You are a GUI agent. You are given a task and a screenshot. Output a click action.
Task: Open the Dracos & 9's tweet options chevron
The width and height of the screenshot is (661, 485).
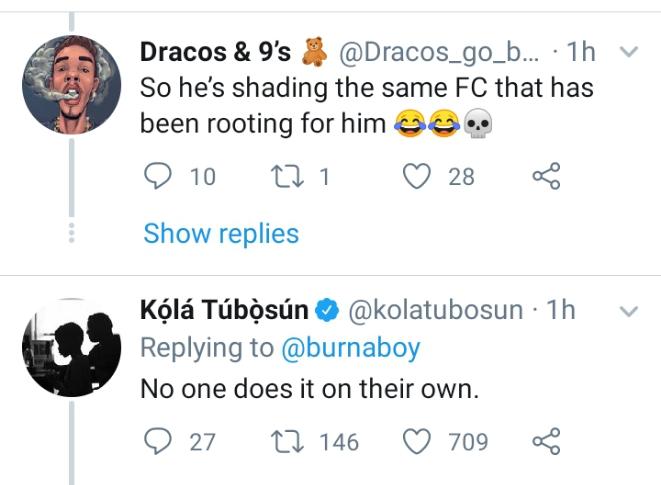(629, 51)
